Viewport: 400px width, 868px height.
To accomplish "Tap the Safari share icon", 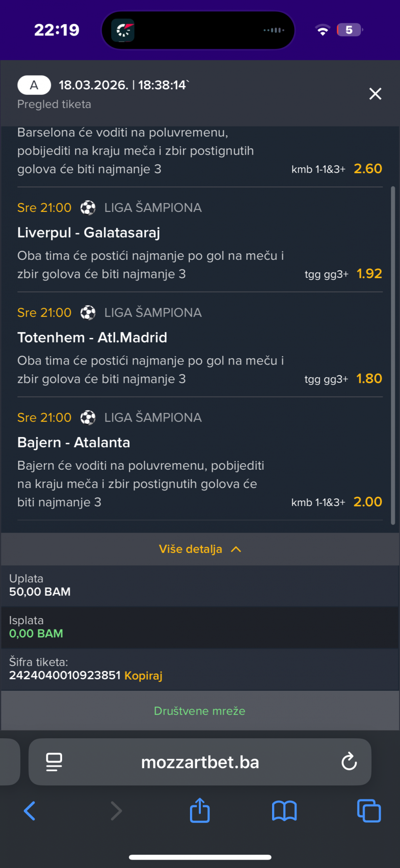I will click(200, 810).
